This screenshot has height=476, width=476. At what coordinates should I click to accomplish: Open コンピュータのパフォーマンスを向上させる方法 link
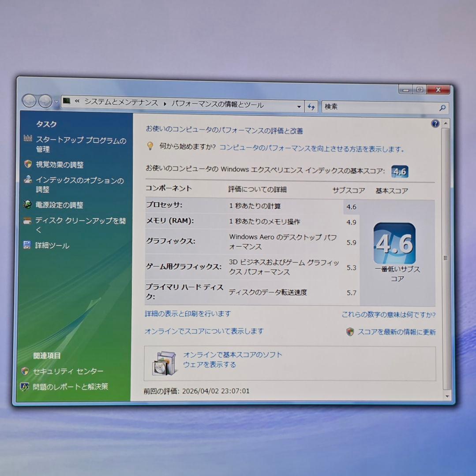click(311, 149)
